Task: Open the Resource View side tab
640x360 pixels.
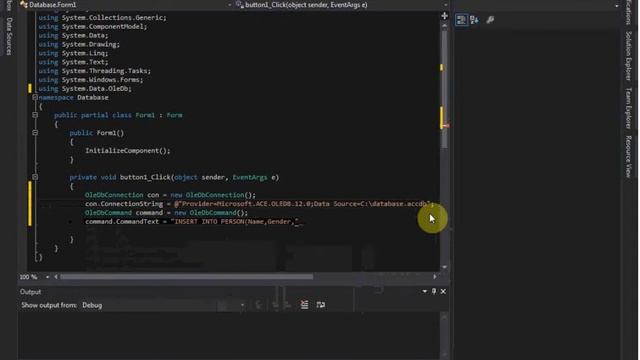Action: pos(629,156)
